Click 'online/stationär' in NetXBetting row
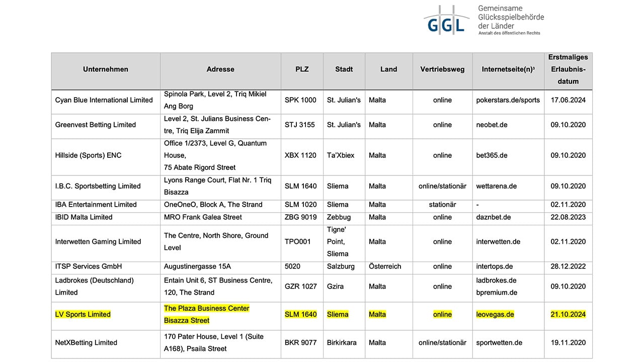This screenshot has height=362, width=644. [442, 342]
